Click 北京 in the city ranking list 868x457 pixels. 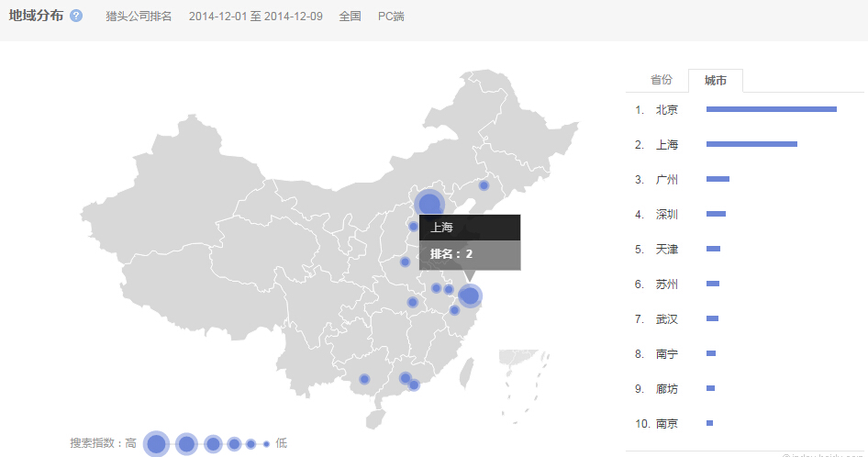pyautogui.click(x=667, y=110)
